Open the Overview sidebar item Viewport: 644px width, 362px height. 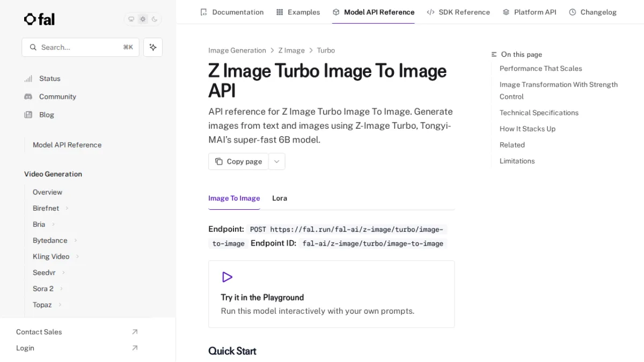point(47,192)
